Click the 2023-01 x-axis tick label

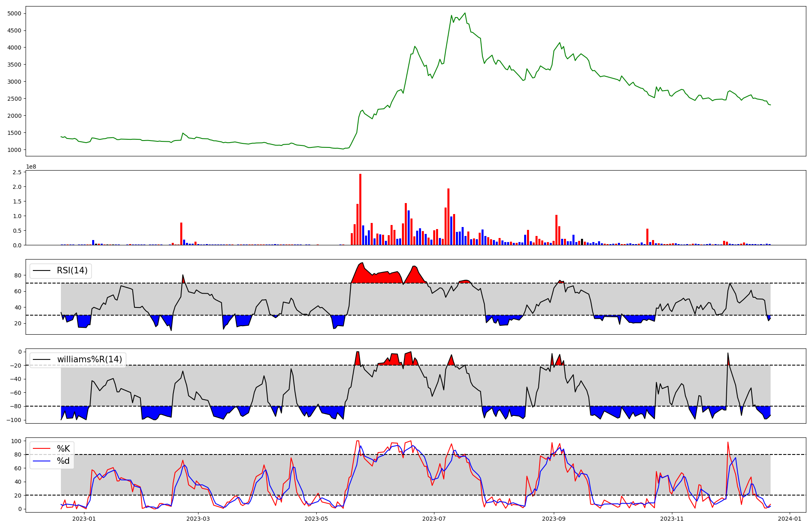click(x=84, y=519)
